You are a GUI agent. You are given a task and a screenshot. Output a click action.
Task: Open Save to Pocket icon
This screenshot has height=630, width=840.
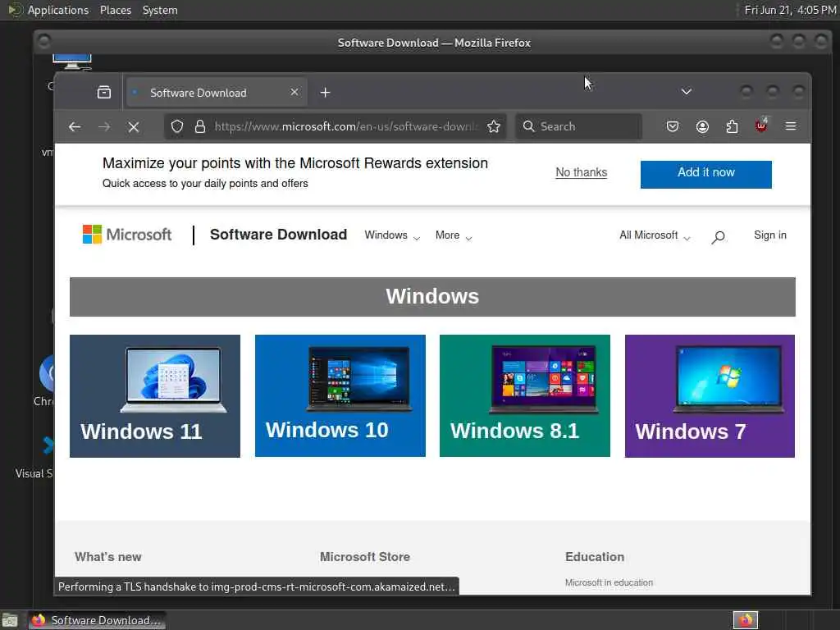click(x=673, y=126)
